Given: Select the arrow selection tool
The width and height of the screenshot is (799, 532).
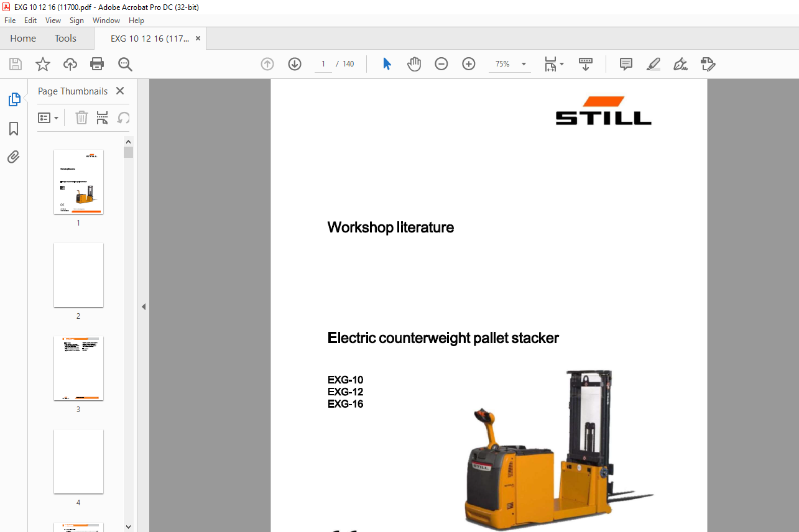Looking at the screenshot, I should pyautogui.click(x=387, y=64).
